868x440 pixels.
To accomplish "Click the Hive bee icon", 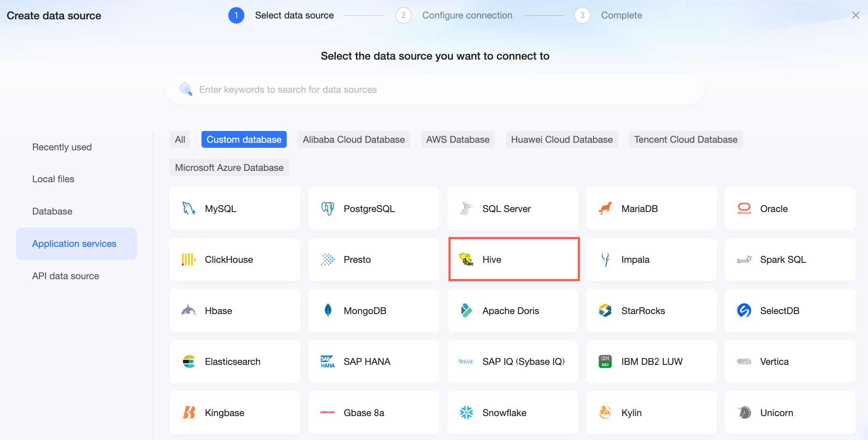I will [x=466, y=259].
